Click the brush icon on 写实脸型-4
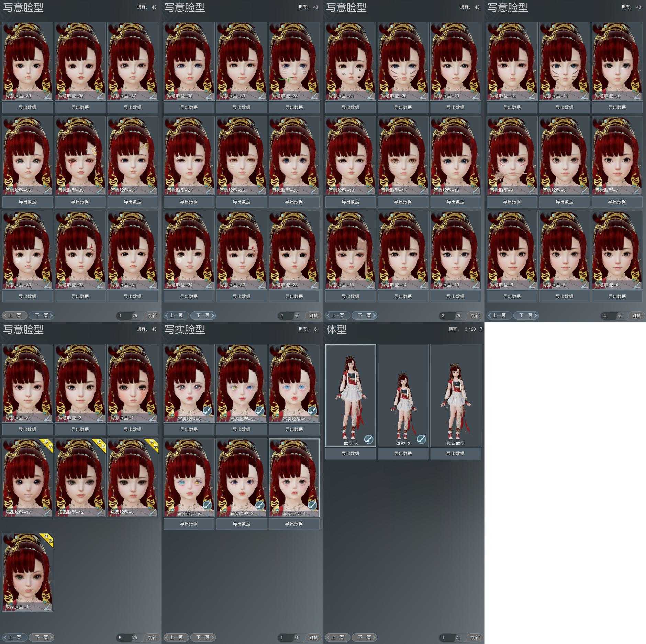The height and width of the screenshot is (644, 646). coord(312,410)
